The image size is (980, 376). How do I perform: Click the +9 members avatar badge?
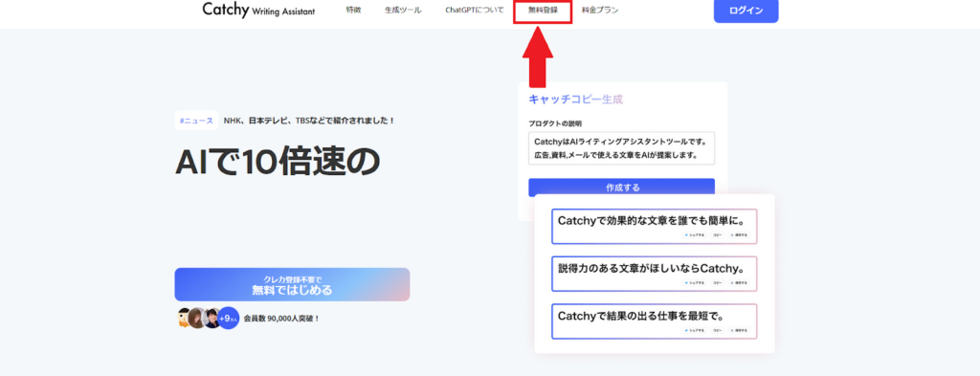(229, 318)
